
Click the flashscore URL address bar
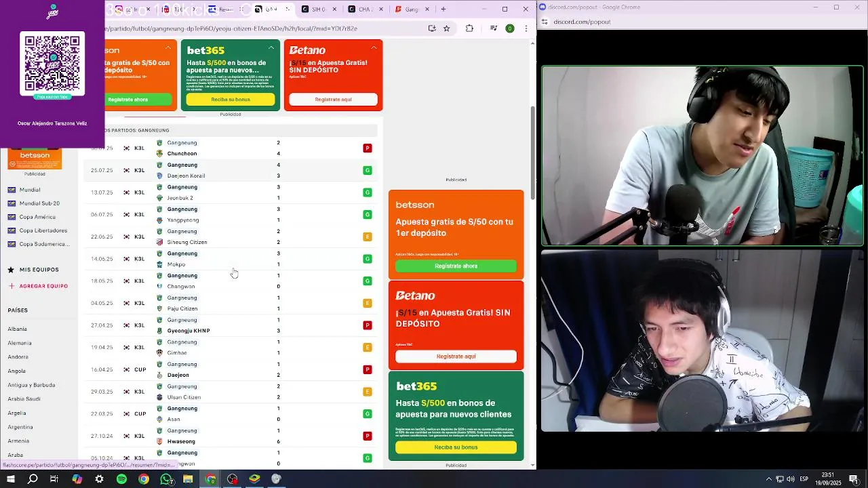pyautogui.click(x=264, y=28)
